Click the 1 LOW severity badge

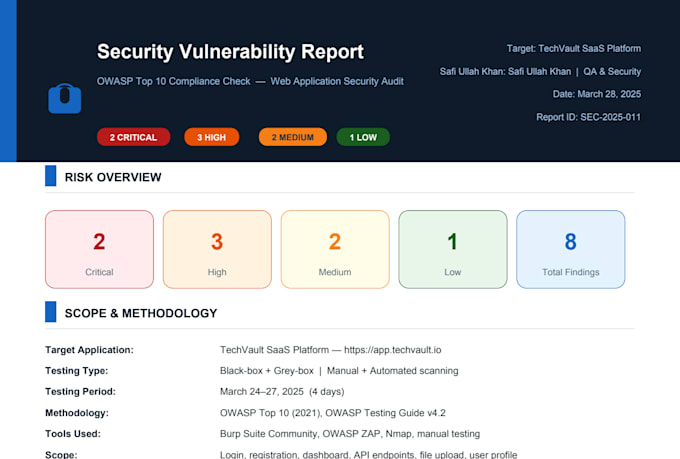(363, 137)
